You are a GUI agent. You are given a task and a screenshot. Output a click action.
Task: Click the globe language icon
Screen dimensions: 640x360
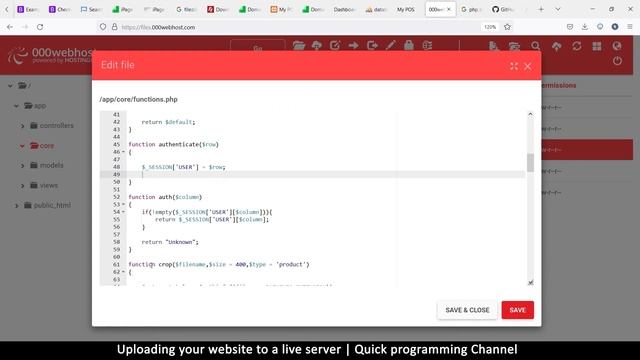pyautogui.click(x=617, y=46)
